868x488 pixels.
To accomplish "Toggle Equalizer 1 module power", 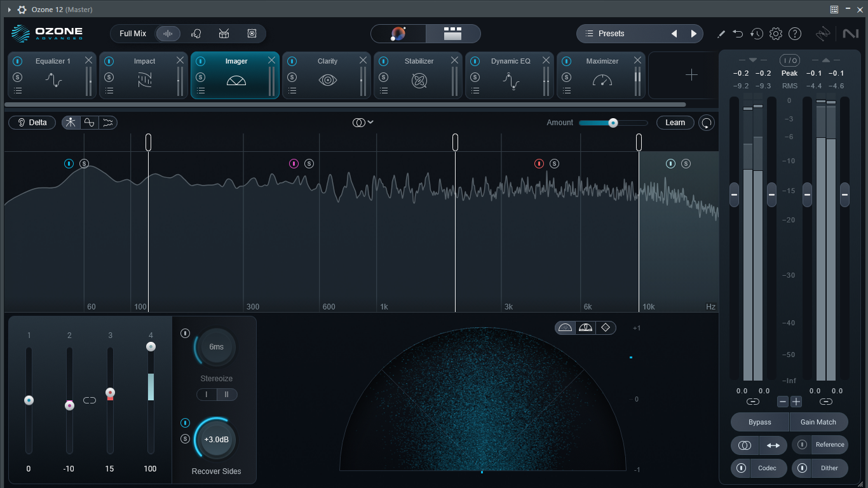I will point(17,61).
